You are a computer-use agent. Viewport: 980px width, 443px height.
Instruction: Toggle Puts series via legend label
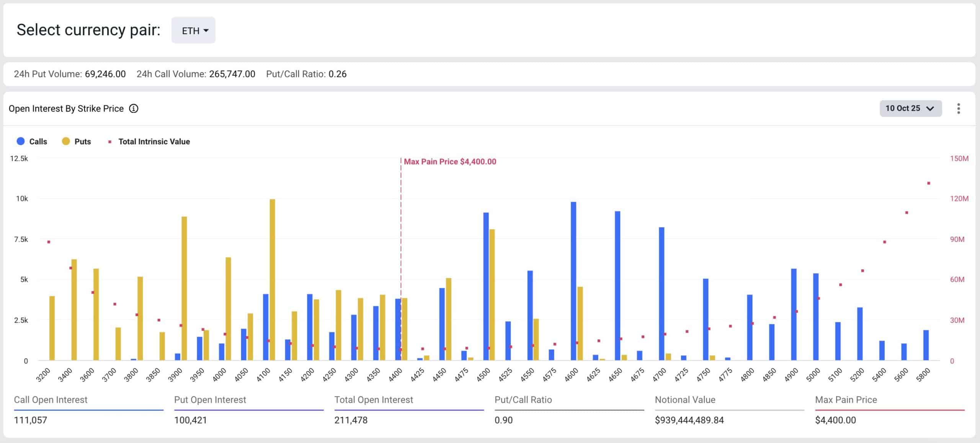(83, 141)
